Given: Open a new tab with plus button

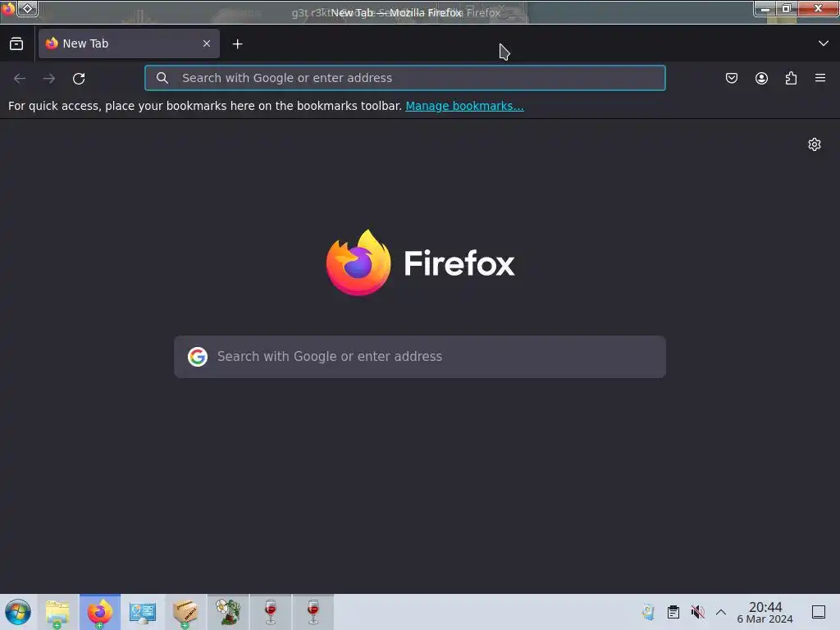Looking at the screenshot, I should (237, 44).
